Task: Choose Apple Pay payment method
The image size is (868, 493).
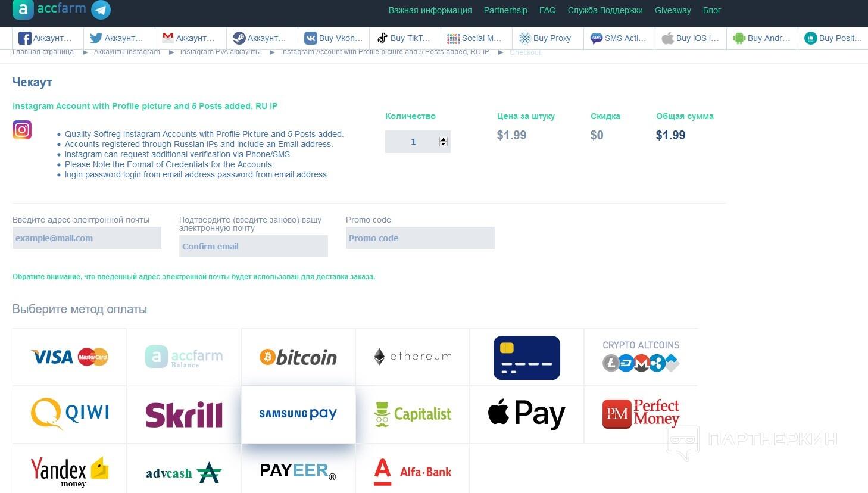Action: (527, 414)
